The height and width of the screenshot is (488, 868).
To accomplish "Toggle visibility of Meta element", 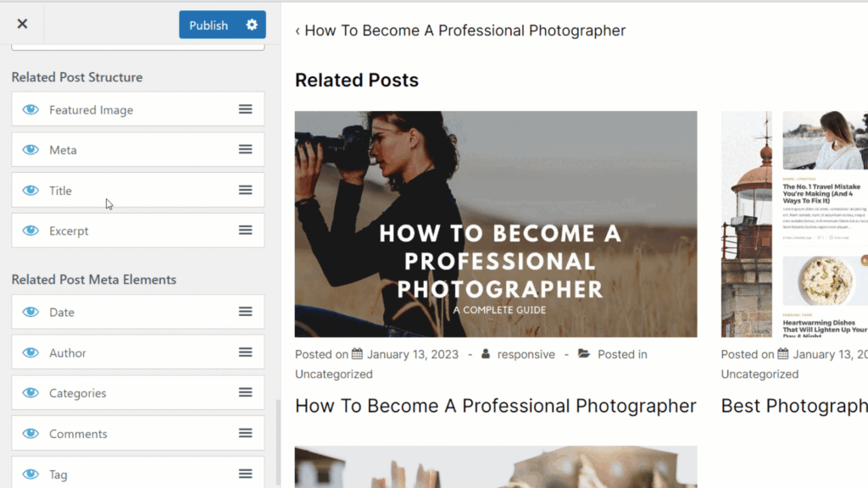I will 31,149.
